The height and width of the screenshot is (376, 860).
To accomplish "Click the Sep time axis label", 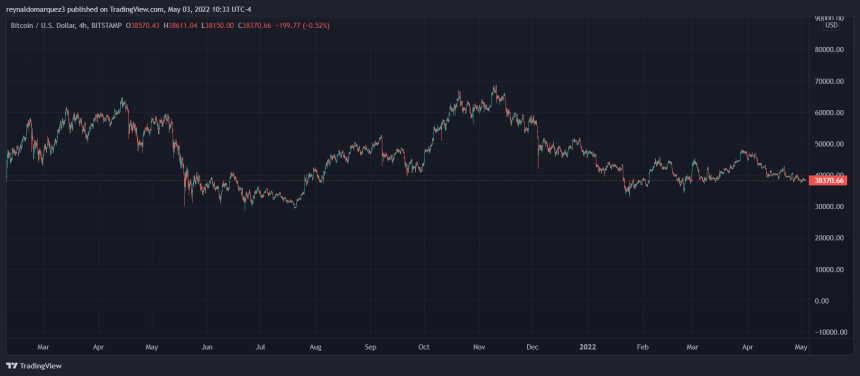I will coord(370,347).
